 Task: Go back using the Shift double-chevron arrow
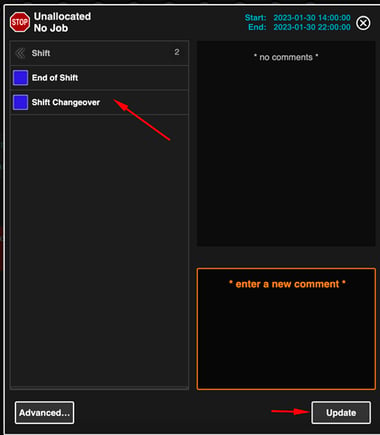20,53
